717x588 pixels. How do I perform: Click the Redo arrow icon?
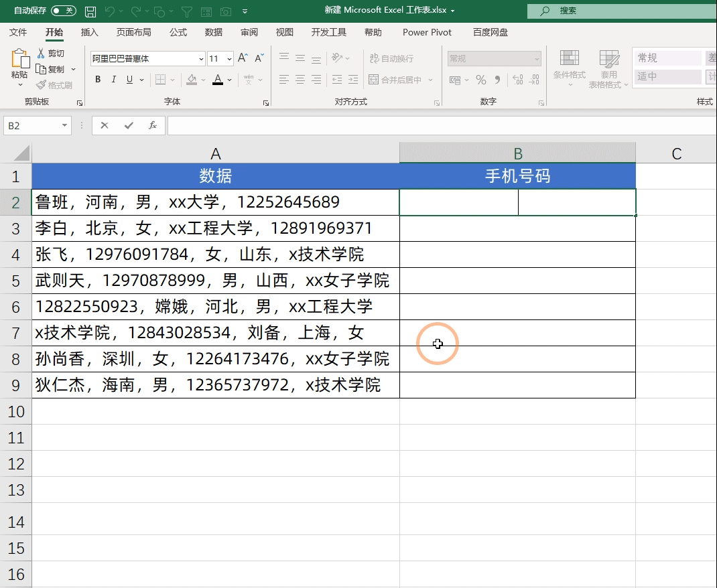click(135, 11)
